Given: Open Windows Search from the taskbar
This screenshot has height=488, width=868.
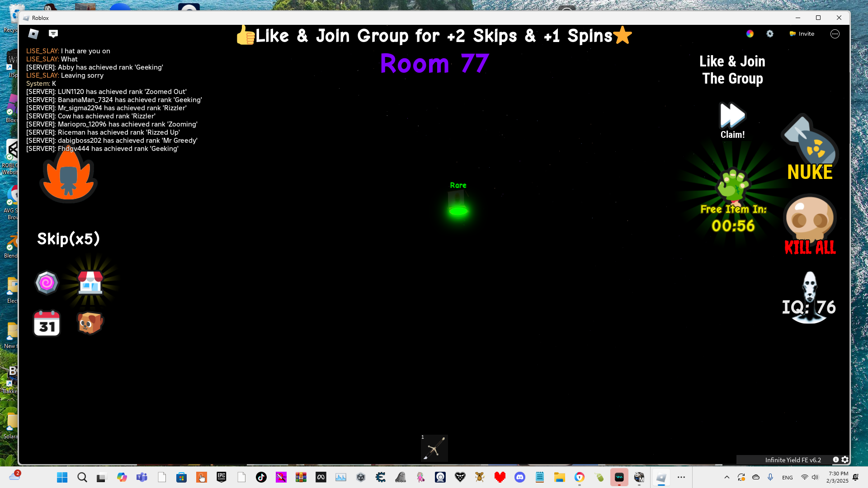Looking at the screenshot, I should [82, 477].
